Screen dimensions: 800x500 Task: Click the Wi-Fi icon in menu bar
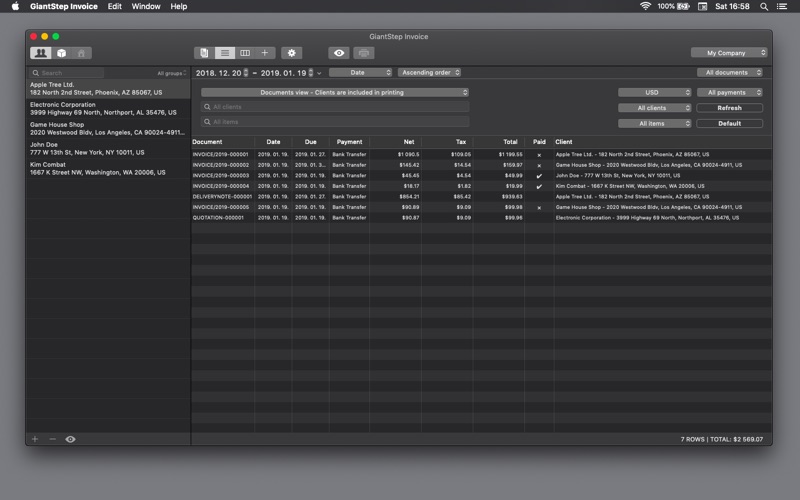click(x=645, y=6)
